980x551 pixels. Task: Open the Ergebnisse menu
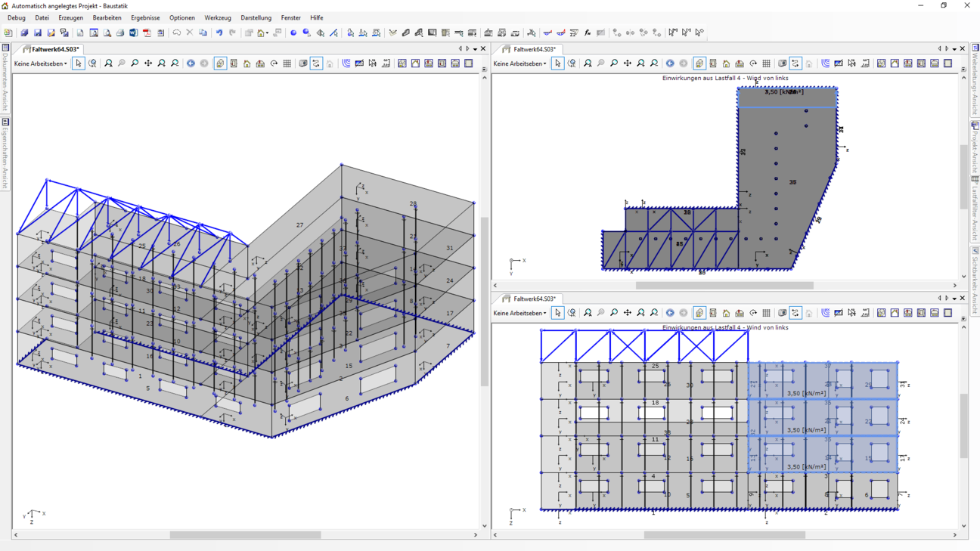[145, 17]
